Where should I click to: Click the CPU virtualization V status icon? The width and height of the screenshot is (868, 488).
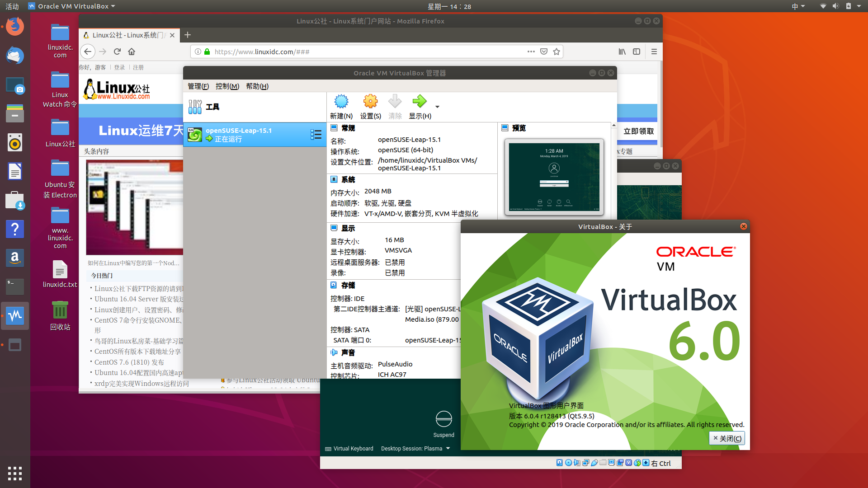(x=628, y=463)
